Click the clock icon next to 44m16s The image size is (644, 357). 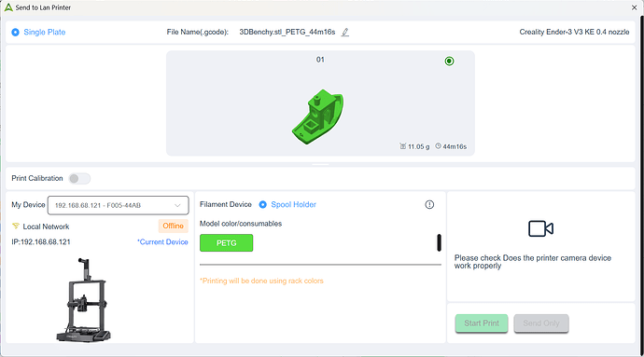[439, 146]
